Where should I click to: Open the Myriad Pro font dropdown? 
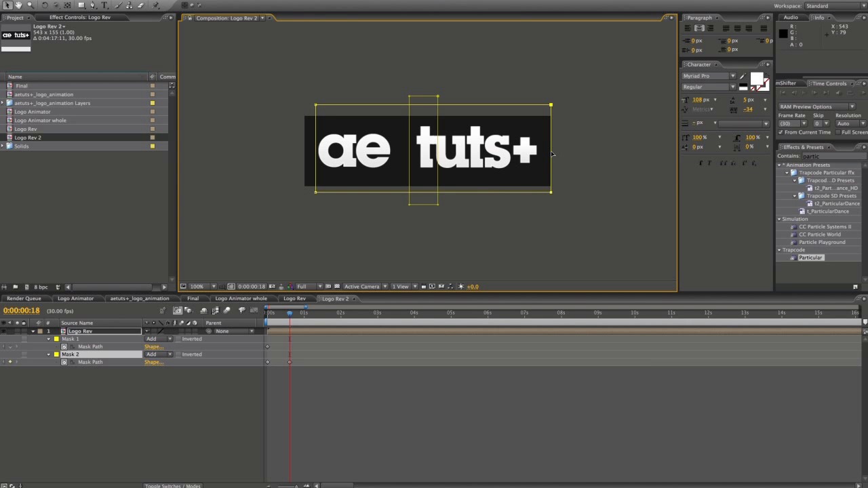pyautogui.click(x=709, y=76)
